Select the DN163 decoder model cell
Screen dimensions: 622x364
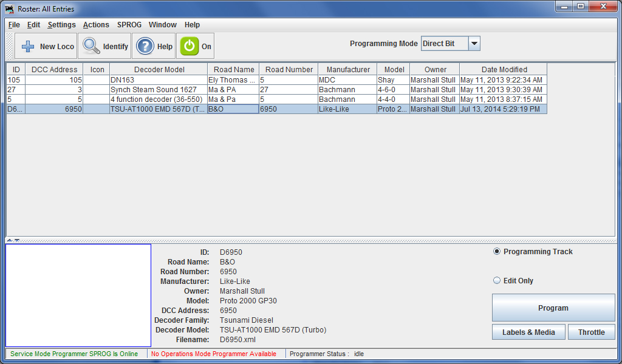pyautogui.click(x=159, y=79)
